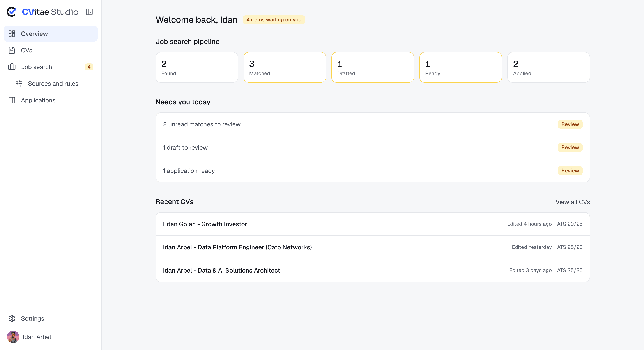Image resolution: width=644 pixels, height=350 pixels.
Task: Open Idan Arbel Data Platform Engineer CV
Action: [373, 247]
